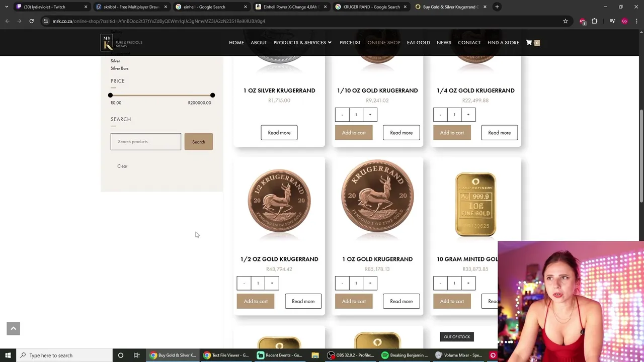Open the 10 gram minted gold bar image
This screenshot has width=644, height=362.
pyautogui.click(x=475, y=204)
